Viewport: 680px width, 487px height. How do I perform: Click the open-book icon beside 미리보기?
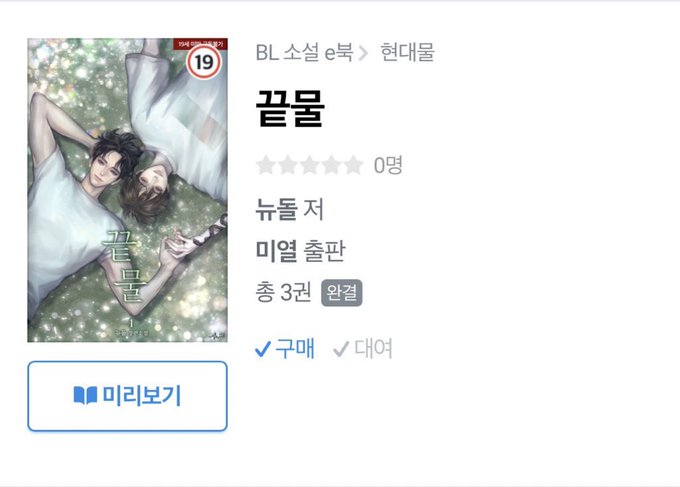coord(85,395)
